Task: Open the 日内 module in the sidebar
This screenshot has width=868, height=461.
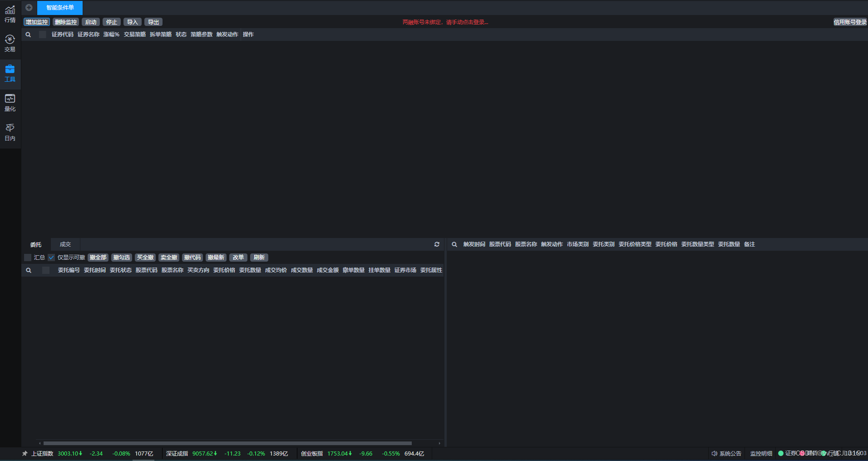Action: 10,131
